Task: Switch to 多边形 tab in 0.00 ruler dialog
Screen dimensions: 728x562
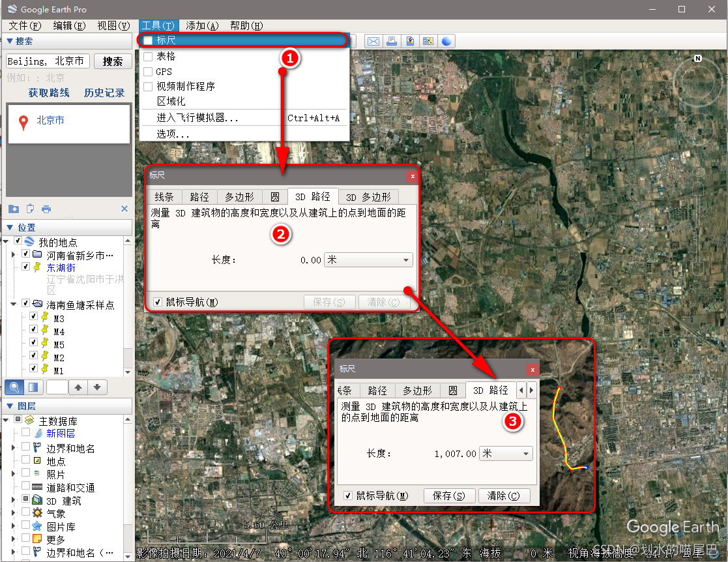Action: [239, 197]
